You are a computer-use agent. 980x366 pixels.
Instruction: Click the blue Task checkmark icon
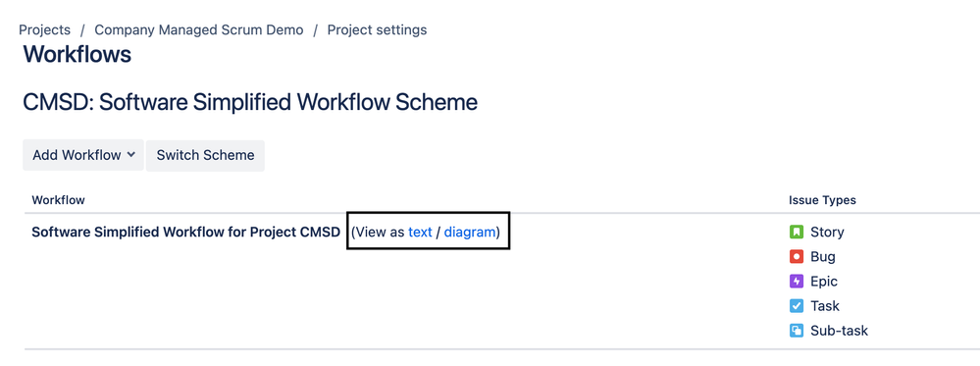797,306
